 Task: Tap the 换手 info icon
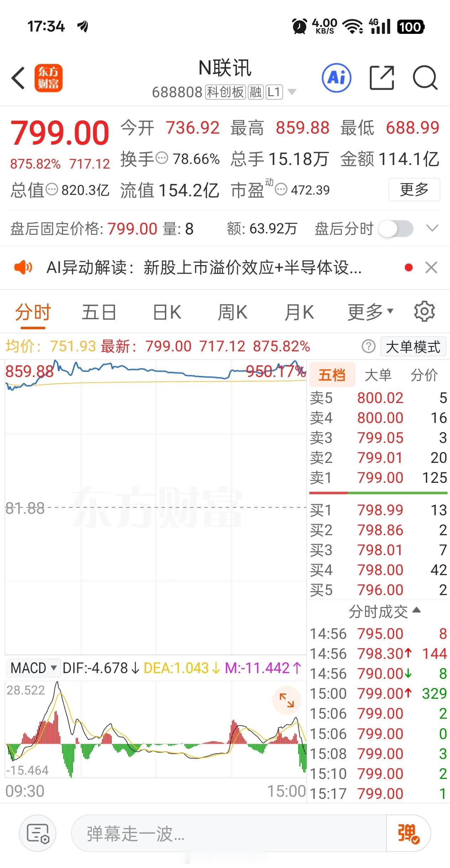coord(162,157)
